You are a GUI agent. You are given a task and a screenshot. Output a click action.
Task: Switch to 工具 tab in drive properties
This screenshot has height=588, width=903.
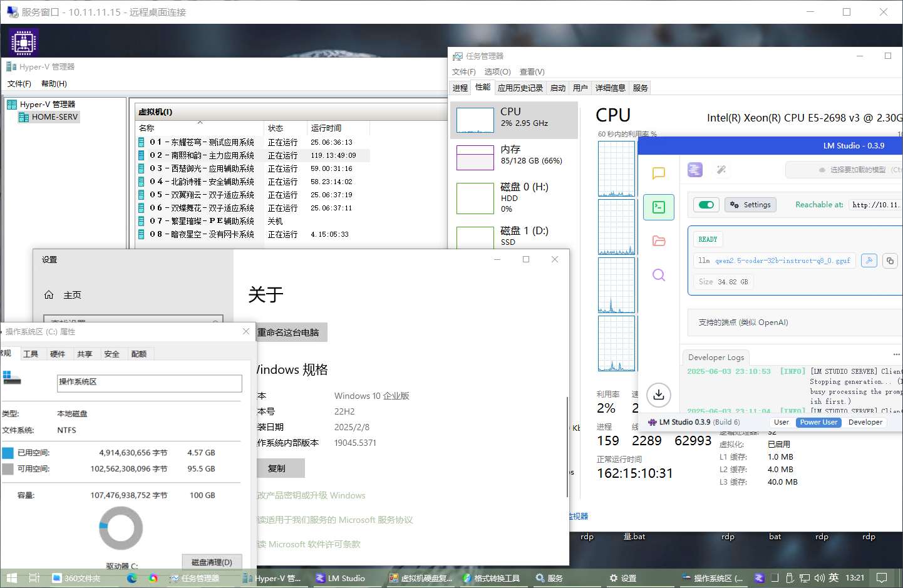tap(31, 354)
